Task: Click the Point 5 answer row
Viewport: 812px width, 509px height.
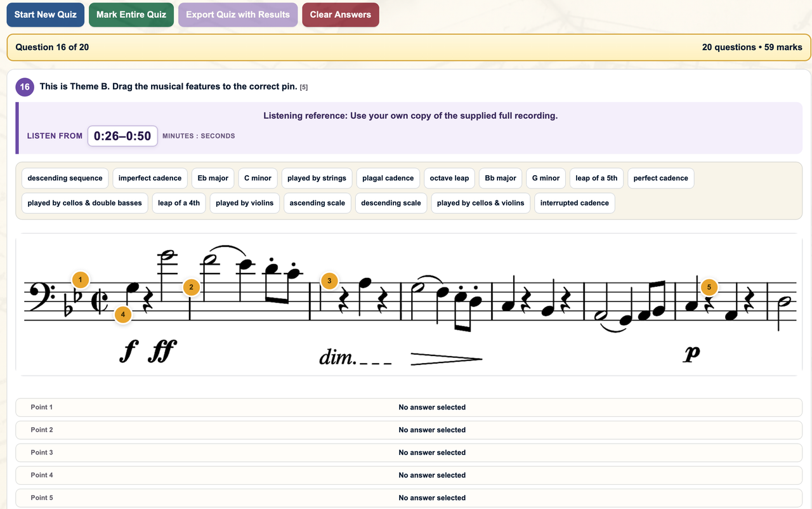Action: click(x=409, y=498)
